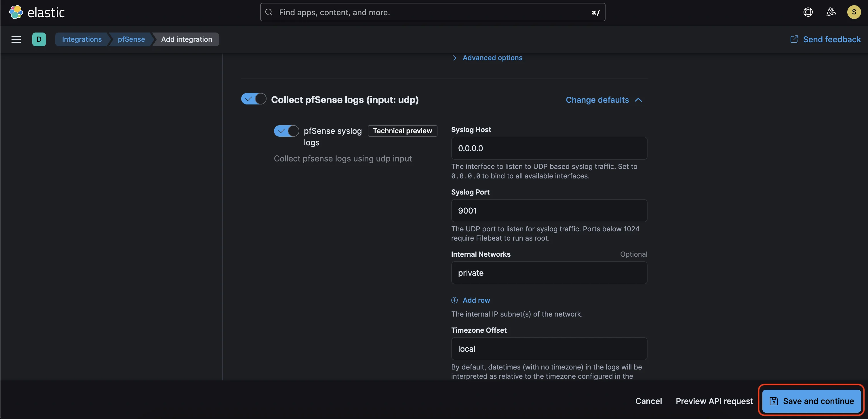Viewport: 868px width, 419px height.
Task: Open the help menu lifebuoy icon
Action: point(808,12)
